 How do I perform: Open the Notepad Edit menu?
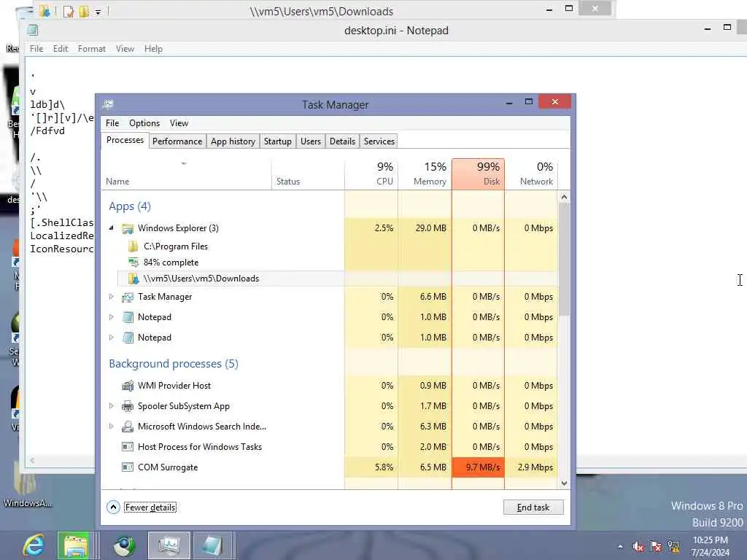[61, 49]
